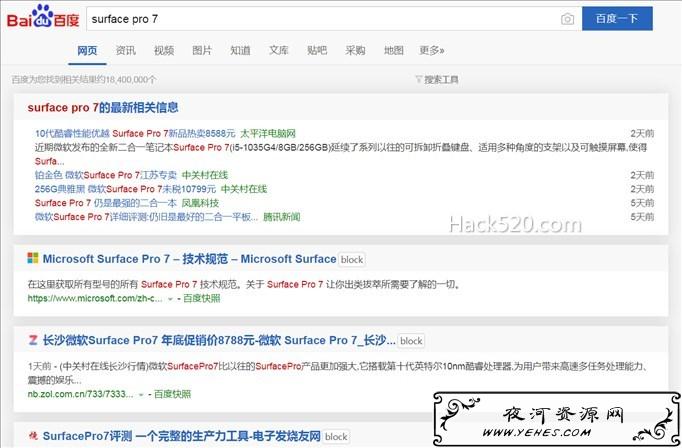
Task: Open 256G典雅黑 微软Surface Pro 7 link
Action: point(125,189)
